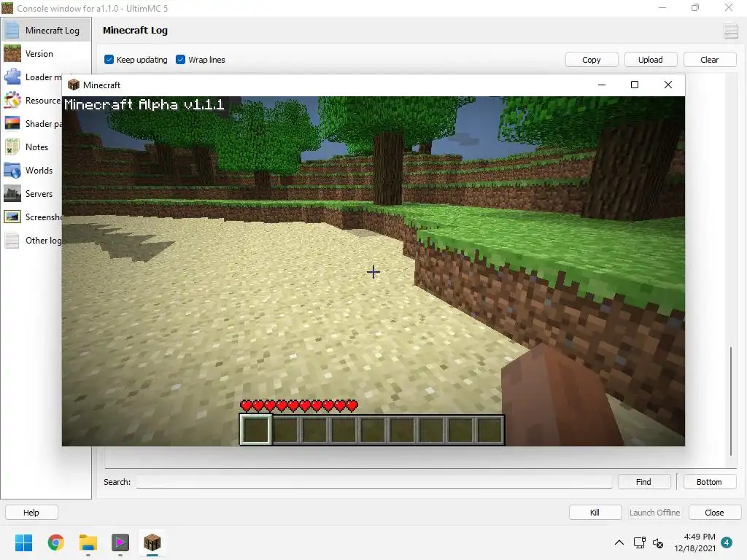Select the last hotbar slot in Minecraft
Image resolution: width=747 pixels, height=560 pixels.
[489, 429]
